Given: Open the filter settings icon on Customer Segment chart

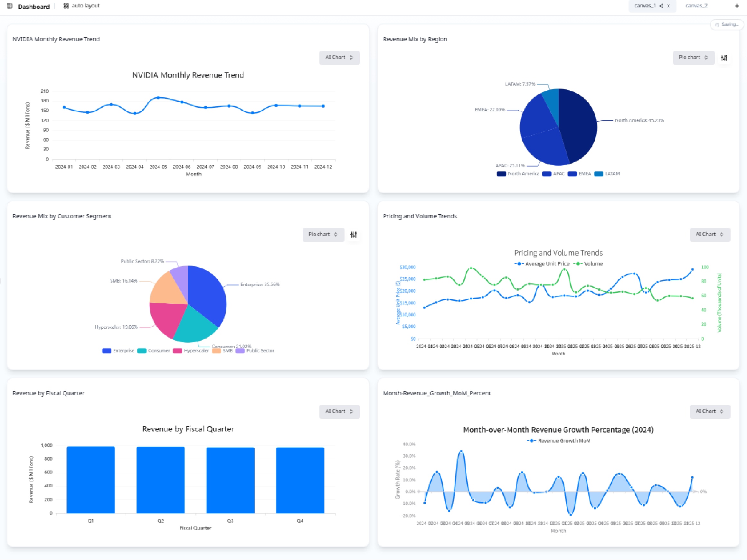Looking at the screenshot, I should [x=354, y=234].
